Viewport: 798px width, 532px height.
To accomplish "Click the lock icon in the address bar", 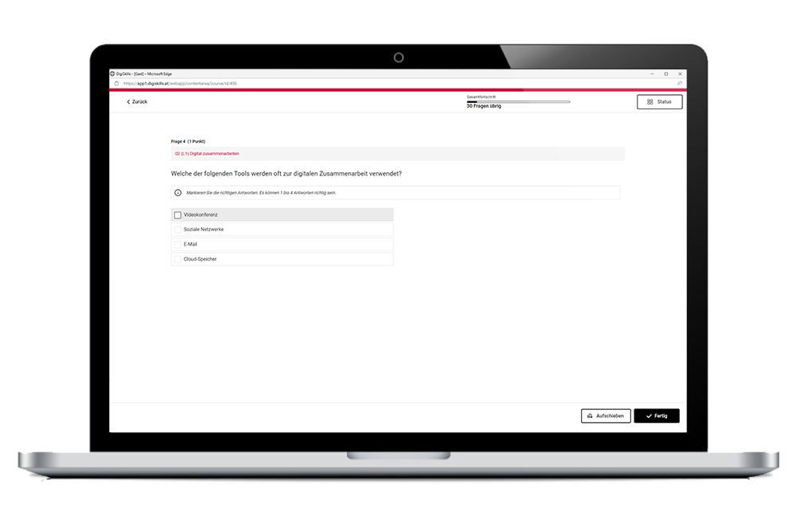I will pos(117,83).
